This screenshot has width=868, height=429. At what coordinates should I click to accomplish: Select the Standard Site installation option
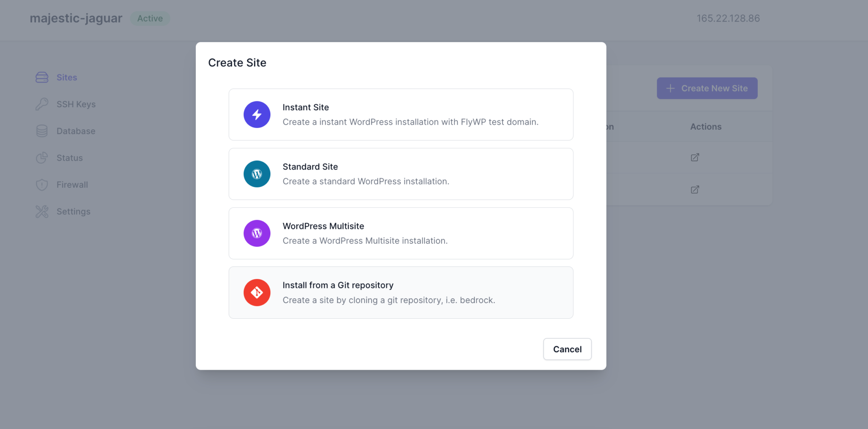(401, 174)
